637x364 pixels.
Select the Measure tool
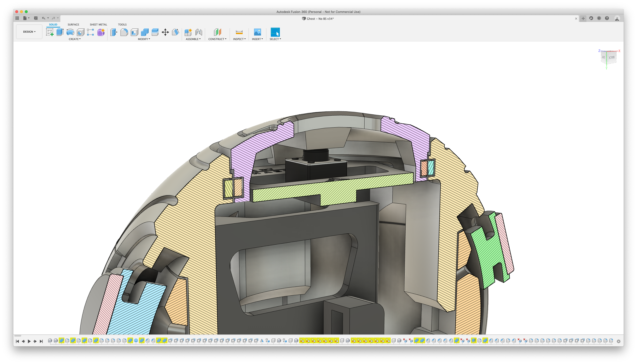(239, 32)
